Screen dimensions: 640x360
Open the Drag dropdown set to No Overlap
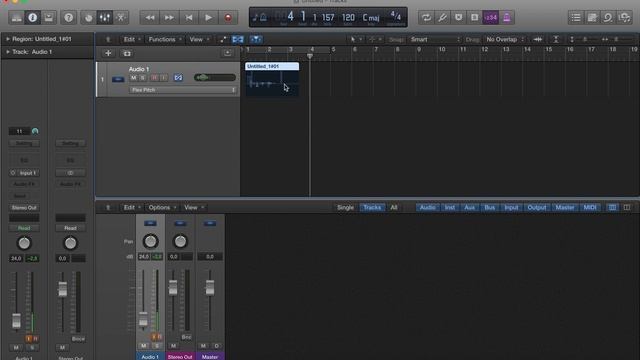[504, 40]
